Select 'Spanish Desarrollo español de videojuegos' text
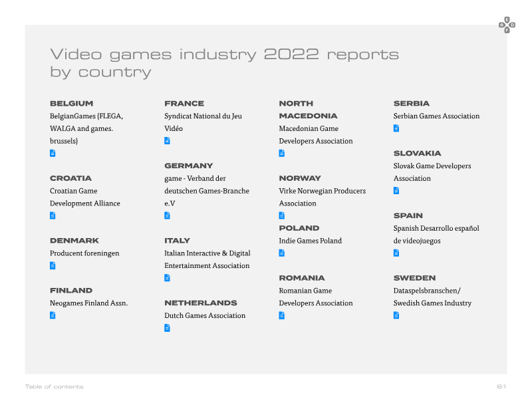The width and height of the screenshot is (532, 399). tap(436, 235)
